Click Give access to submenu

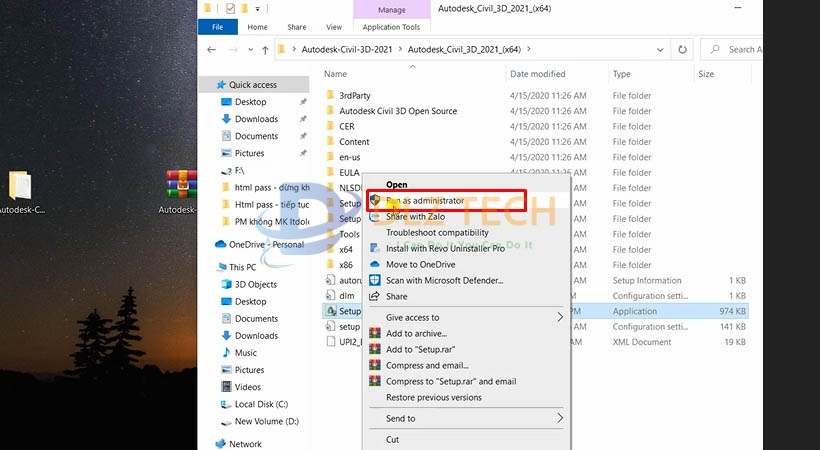466,318
